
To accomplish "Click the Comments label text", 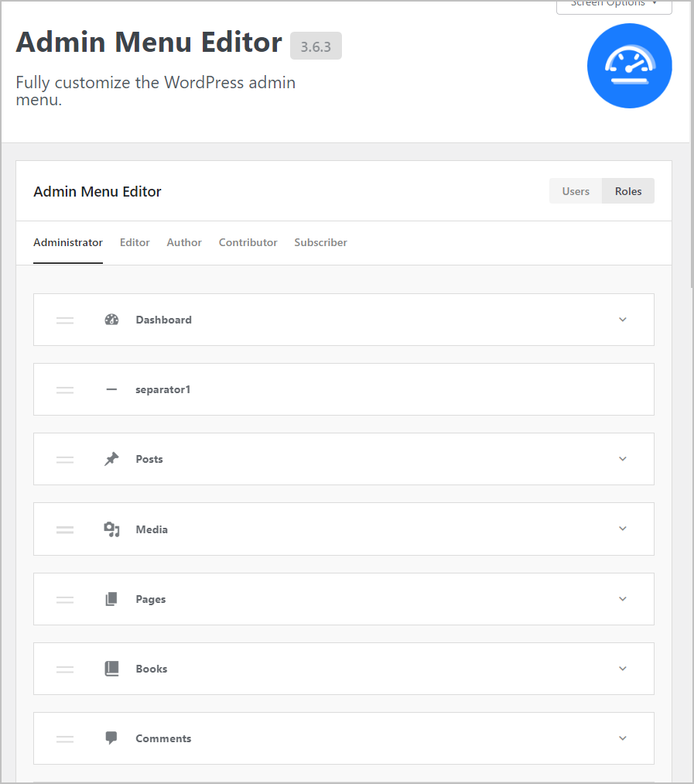I will (x=163, y=738).
